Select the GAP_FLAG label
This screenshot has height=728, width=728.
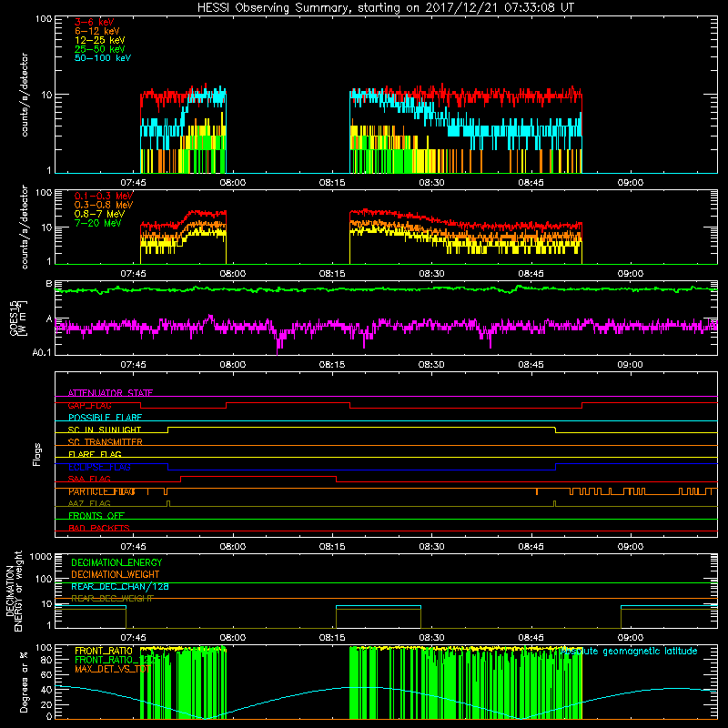point(89,405)
